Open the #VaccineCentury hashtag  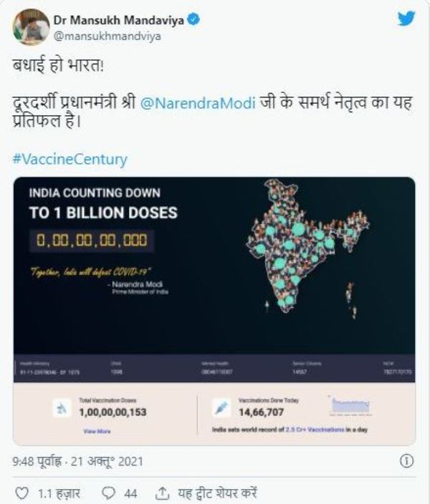click(70, 160)
